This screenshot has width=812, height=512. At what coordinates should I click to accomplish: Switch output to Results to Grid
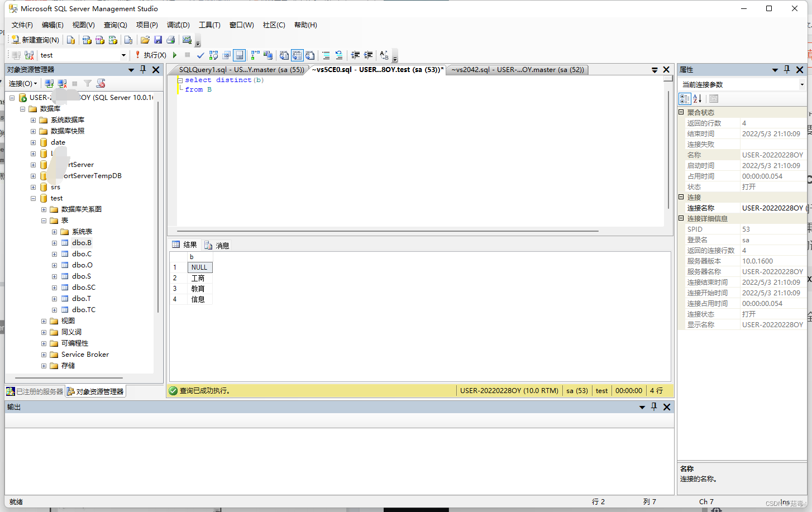(297, 55)
